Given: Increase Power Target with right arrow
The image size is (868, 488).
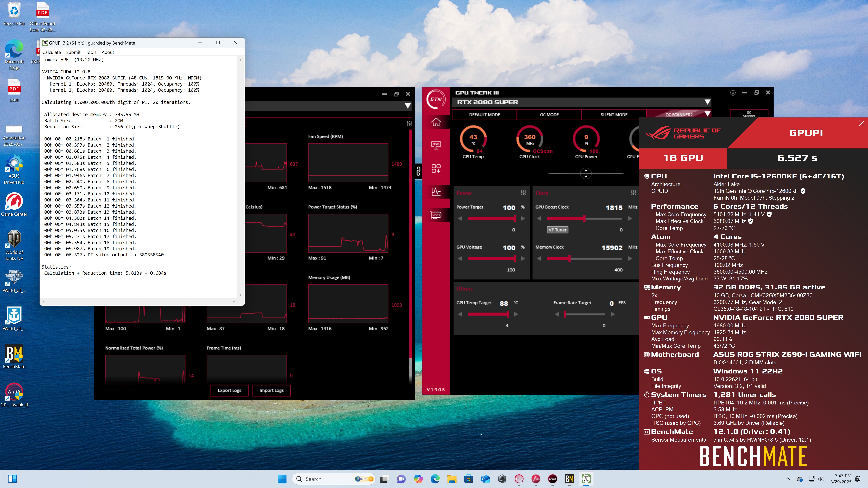Looking at the screenshot, I should 523,218.
